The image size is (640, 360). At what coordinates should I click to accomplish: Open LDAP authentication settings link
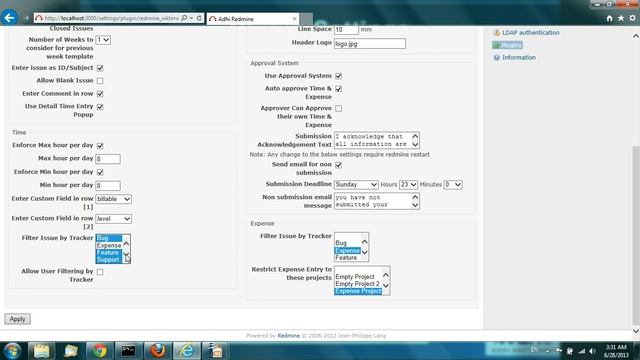pos(530,32)
